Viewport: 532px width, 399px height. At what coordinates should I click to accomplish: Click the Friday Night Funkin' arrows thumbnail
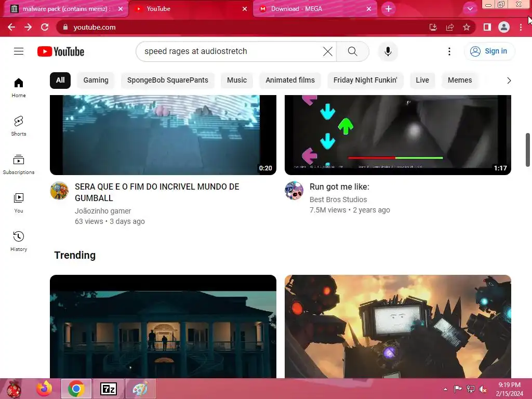tap(397, 135)
